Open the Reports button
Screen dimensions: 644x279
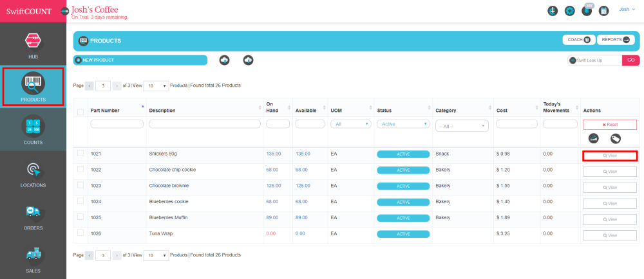[616, 40]
